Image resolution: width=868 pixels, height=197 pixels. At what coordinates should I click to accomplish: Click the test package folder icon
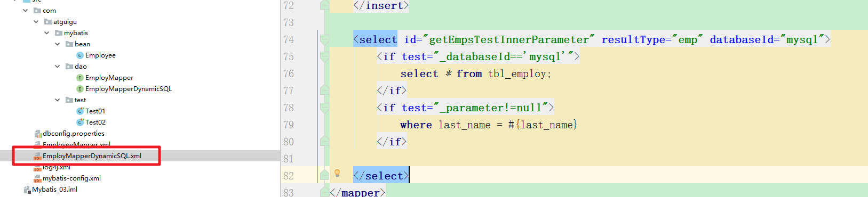pyautogui.click(x=69, y=100)
